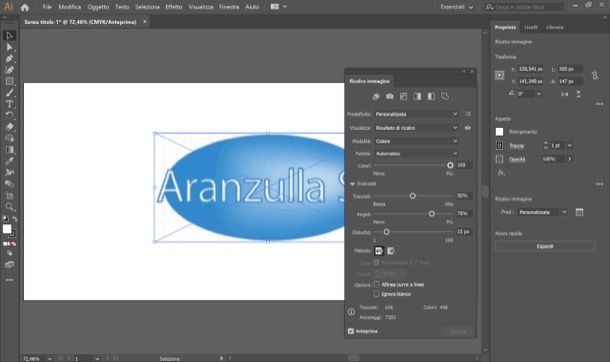Toggle constrain width and height proportions link
This screenshot has width=610, height=362.
click(595, 75)
